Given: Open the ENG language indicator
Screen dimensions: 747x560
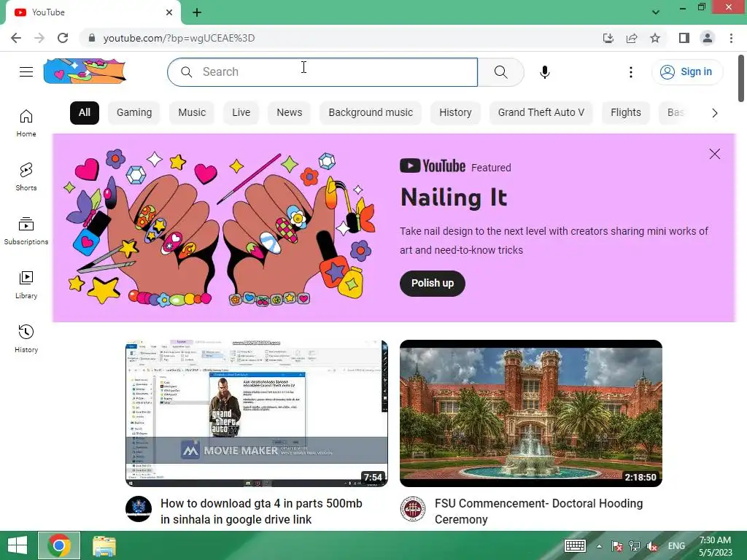Looking at the screenshot, I should click(676, 546).
